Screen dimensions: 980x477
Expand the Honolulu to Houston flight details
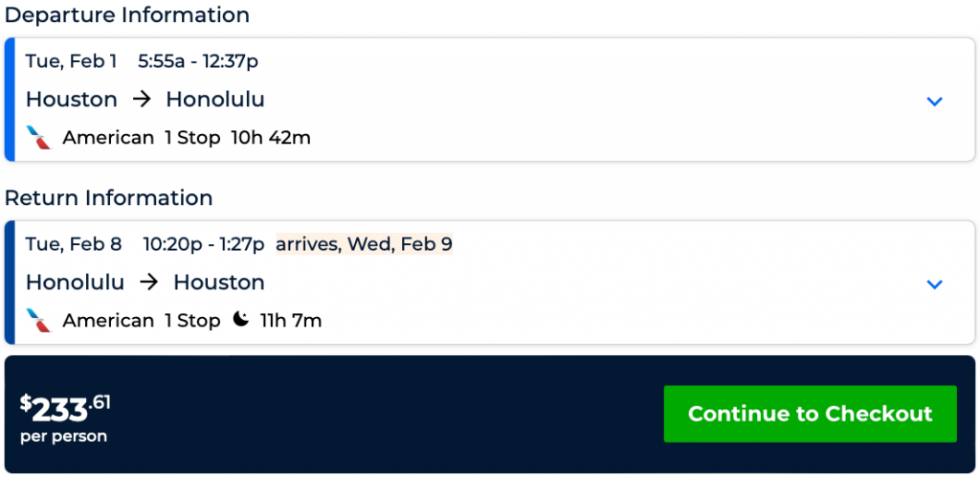coord(935,284)
